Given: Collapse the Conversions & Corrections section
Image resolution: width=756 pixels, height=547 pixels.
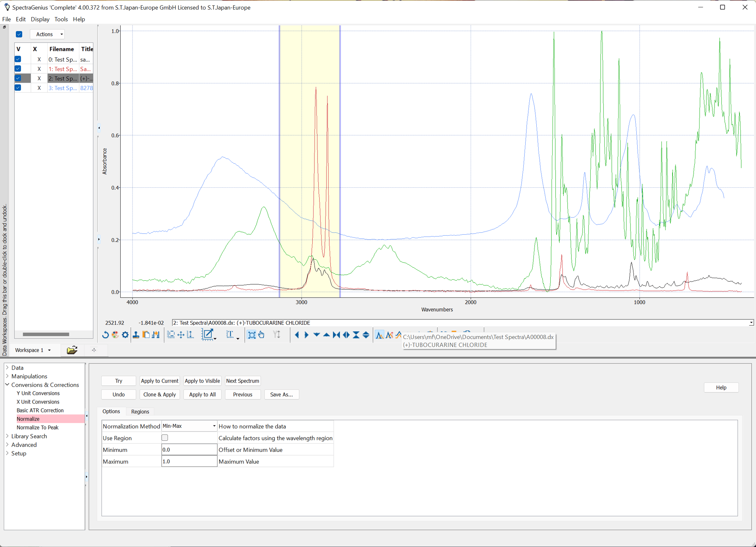Looking at the screenshot, I should 7,384.
